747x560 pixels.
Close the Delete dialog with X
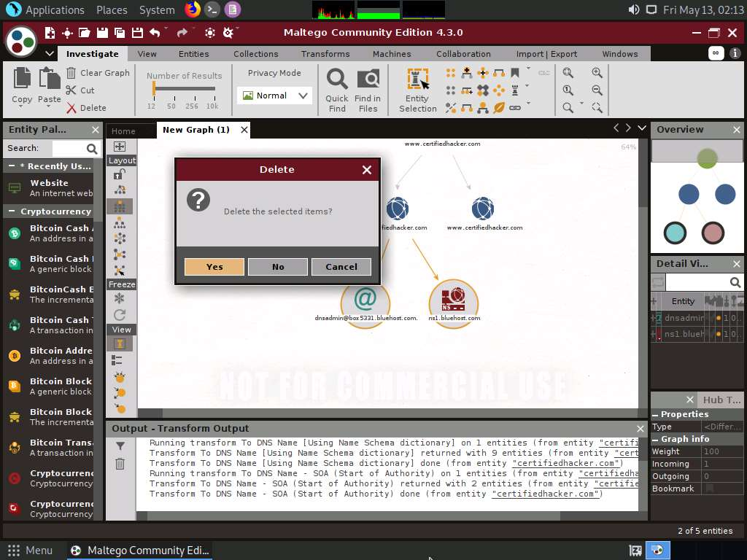[366, 169]
